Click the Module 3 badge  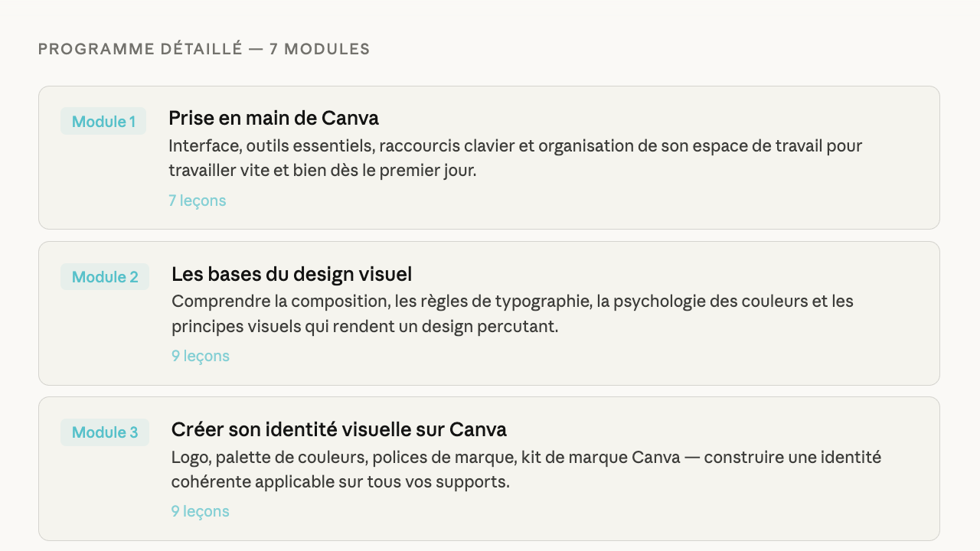tap(105, 432)
